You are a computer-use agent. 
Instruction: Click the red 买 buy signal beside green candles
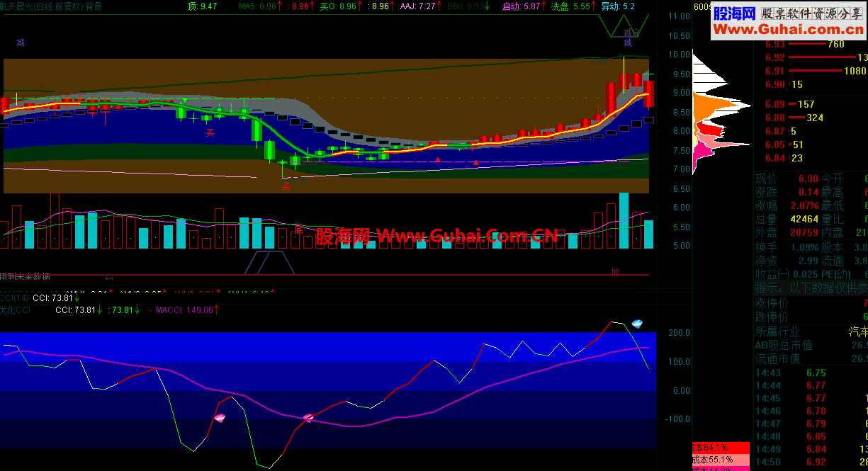pos(210,132)
